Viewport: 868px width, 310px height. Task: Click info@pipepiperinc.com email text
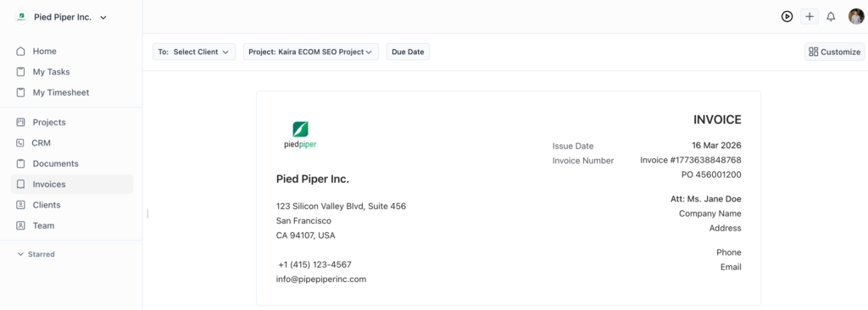tap(321, 279)
